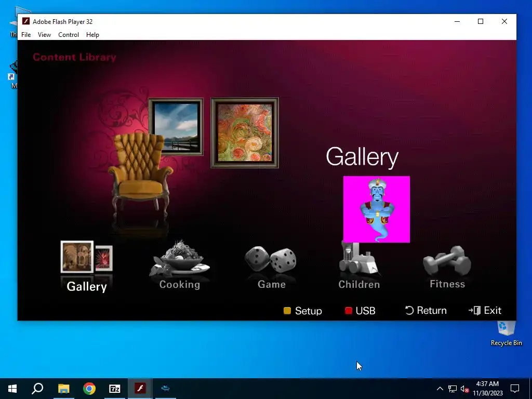
Task: Open the Cooking bowl icon
Action: (179, 258)
